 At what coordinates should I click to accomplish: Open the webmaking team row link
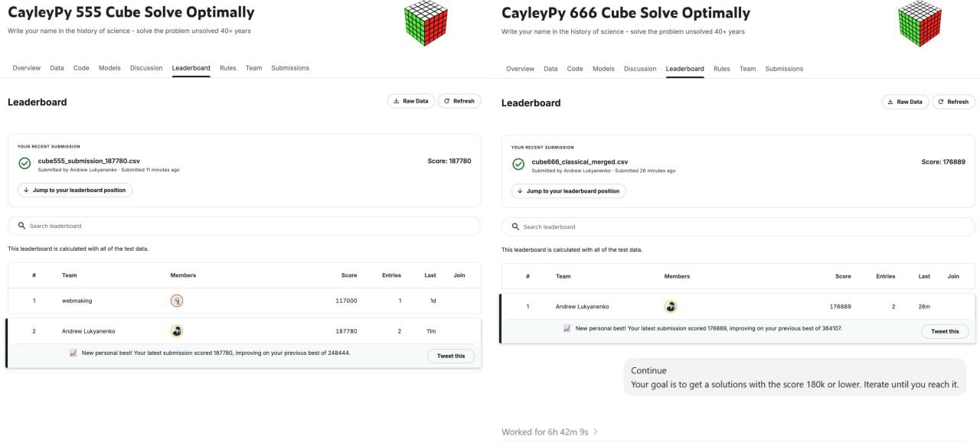coord(77,301)
